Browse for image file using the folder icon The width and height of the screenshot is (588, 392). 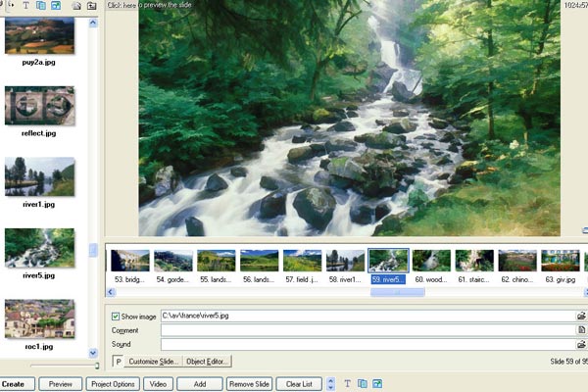[581, 317]
